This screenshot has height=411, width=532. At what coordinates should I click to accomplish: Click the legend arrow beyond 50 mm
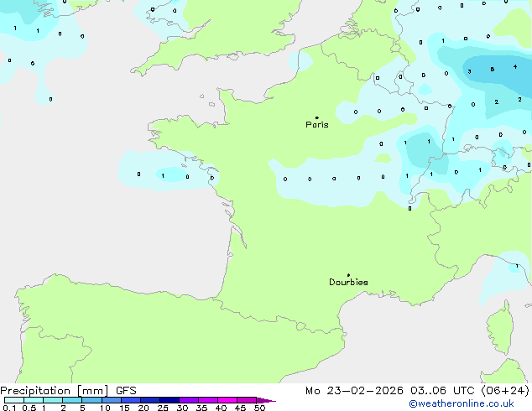coord(266,400)
